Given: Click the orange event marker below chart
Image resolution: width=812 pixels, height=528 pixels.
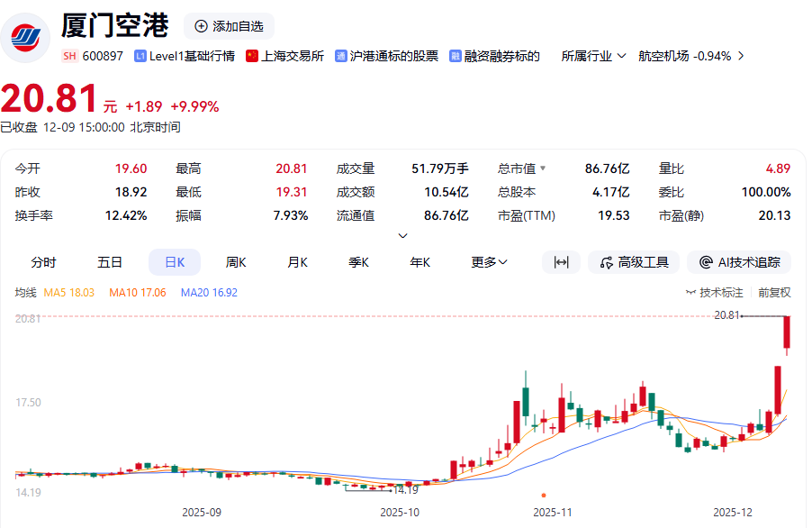Looking at the screenshot, I should pyautogui.click(x=544, y=495).
